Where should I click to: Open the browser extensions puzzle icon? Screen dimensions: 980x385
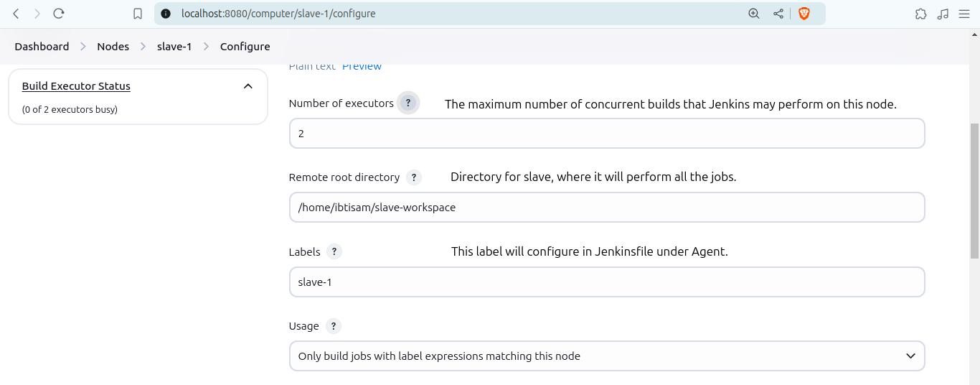(920, 14)
